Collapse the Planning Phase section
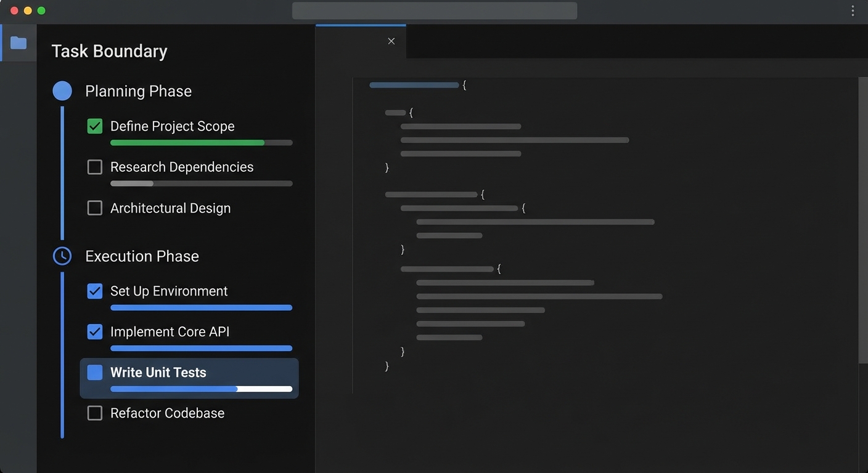Viewport: 868px width, 473px height. coord(138,91)
